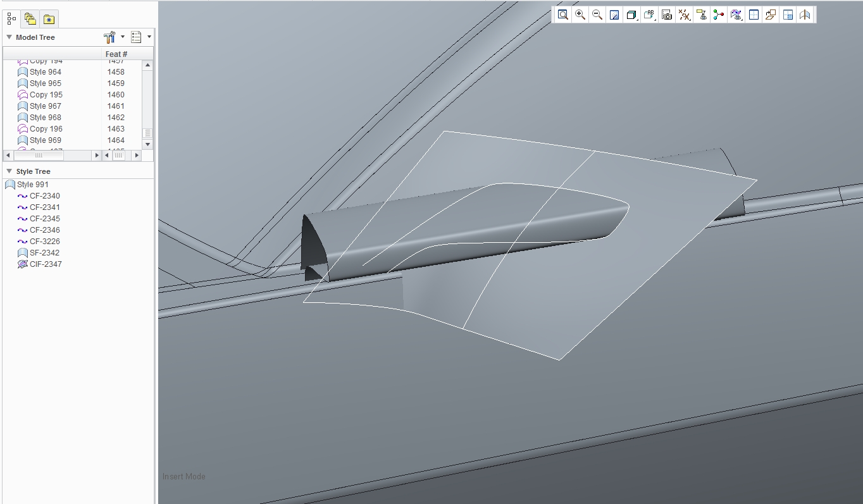Click feature number 1464
863x504 pixels.
coord(116,140)
